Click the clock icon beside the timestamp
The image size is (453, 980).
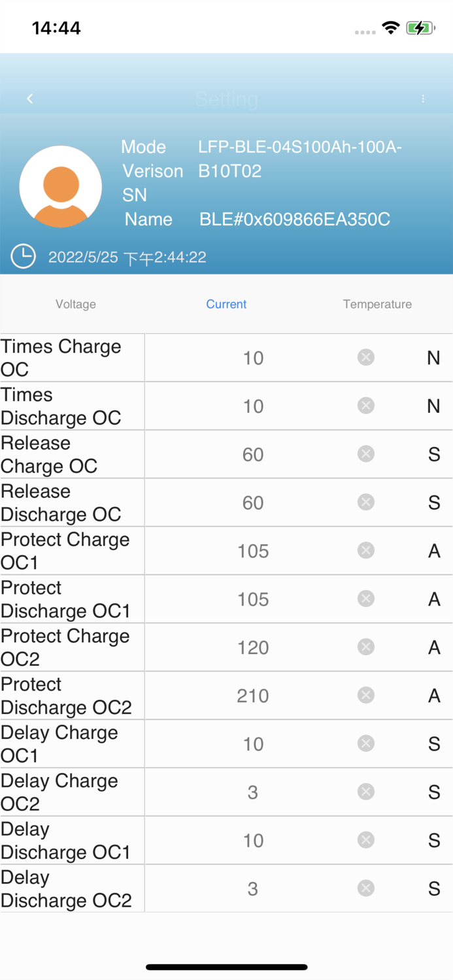point(23,257)
